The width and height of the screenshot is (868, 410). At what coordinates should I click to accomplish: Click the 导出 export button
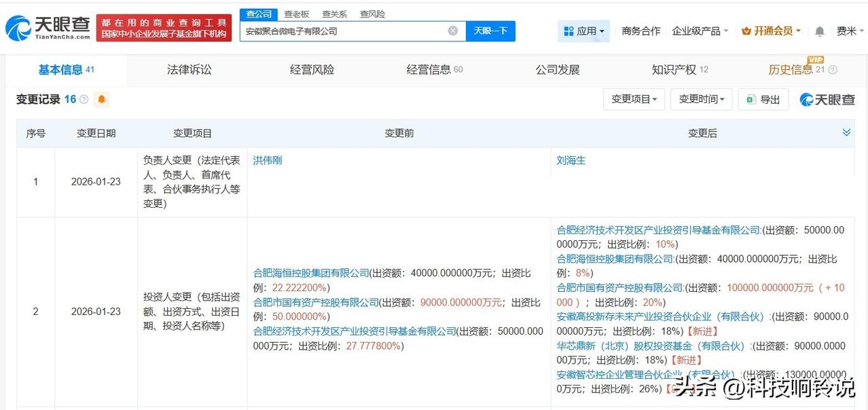click(763, 99)
